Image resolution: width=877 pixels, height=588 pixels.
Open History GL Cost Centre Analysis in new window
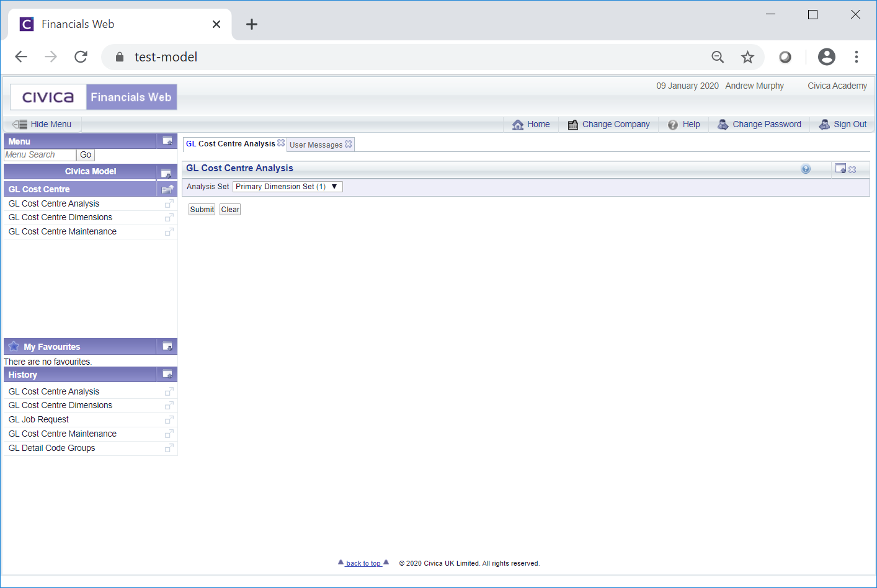pos(169,391)
